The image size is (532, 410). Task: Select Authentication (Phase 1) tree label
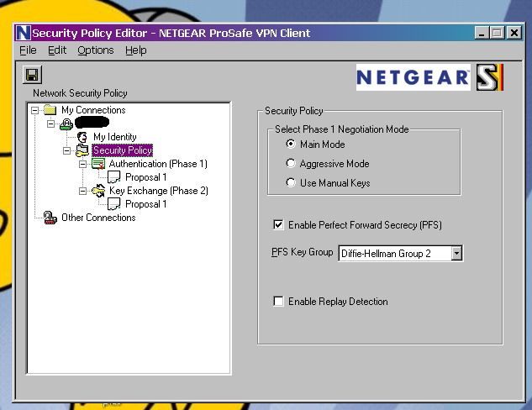click(x=158, y=164)
